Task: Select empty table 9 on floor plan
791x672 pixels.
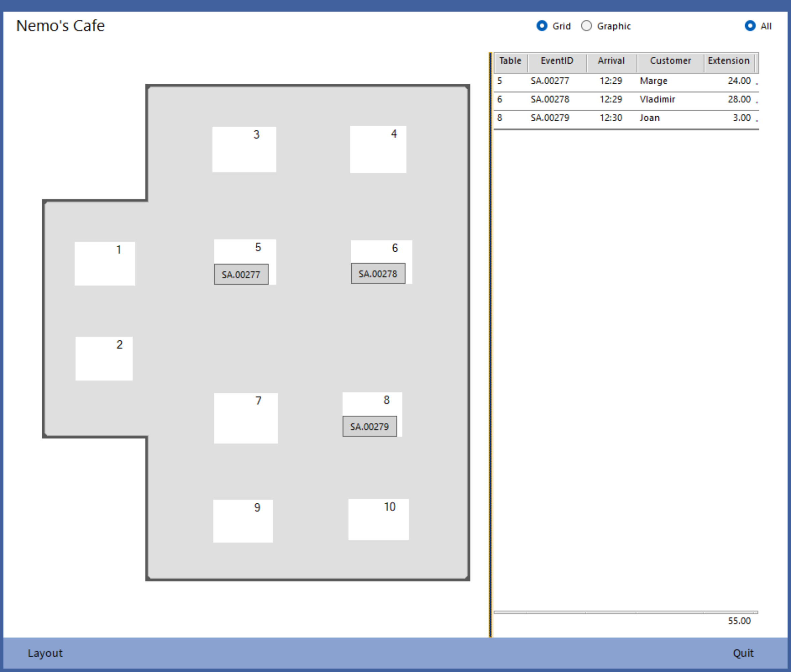Action: click(243, 521)
